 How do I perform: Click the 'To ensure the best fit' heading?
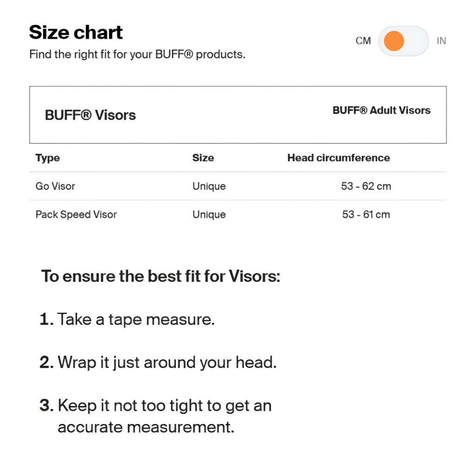point(160,276)
